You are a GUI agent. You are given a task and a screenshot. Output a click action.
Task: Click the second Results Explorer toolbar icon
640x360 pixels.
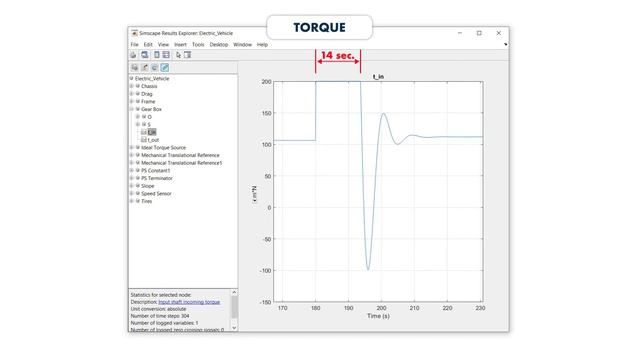click(144, 67)
